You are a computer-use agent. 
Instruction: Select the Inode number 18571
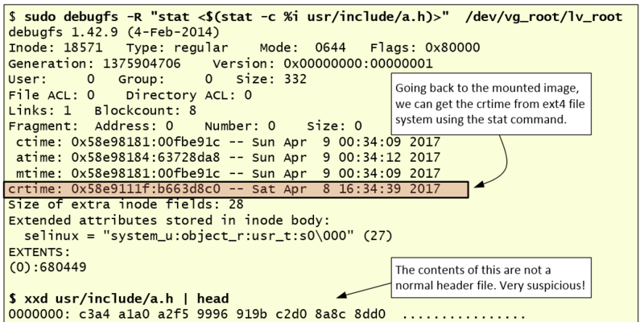(x=72, y=48)
